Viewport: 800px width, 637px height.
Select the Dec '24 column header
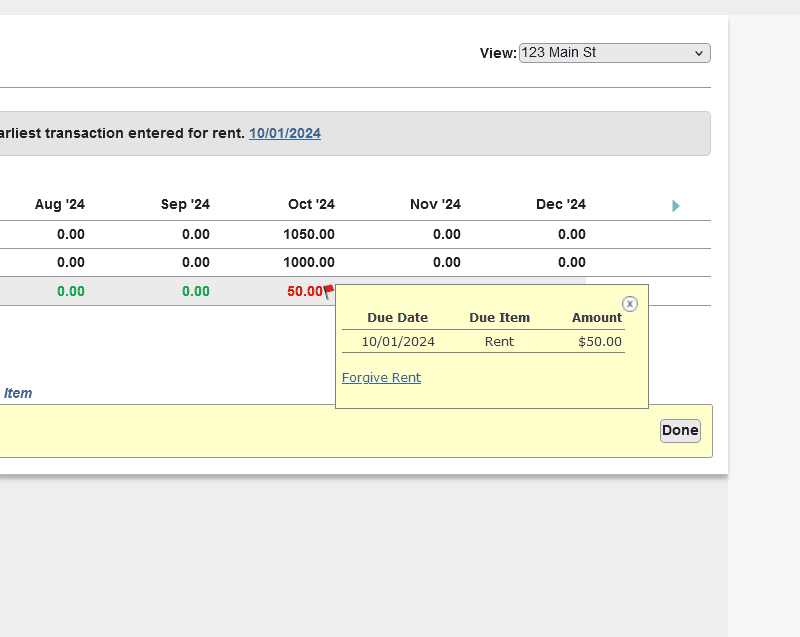coord(561,204)
